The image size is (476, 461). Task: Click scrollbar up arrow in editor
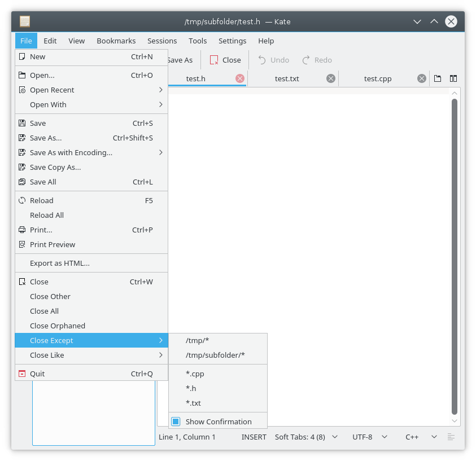click(455, 93)
